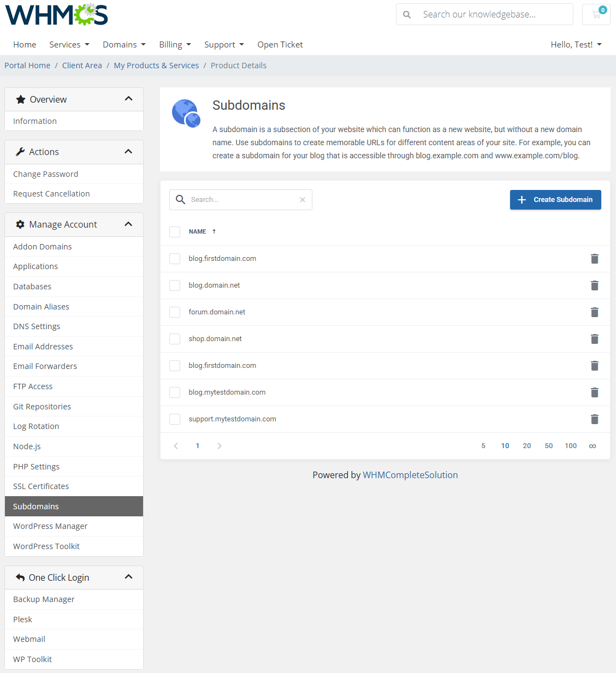Clear the subdomain search with the X icon
Viewport: 616px width, 673px height.
pos(303,200)
